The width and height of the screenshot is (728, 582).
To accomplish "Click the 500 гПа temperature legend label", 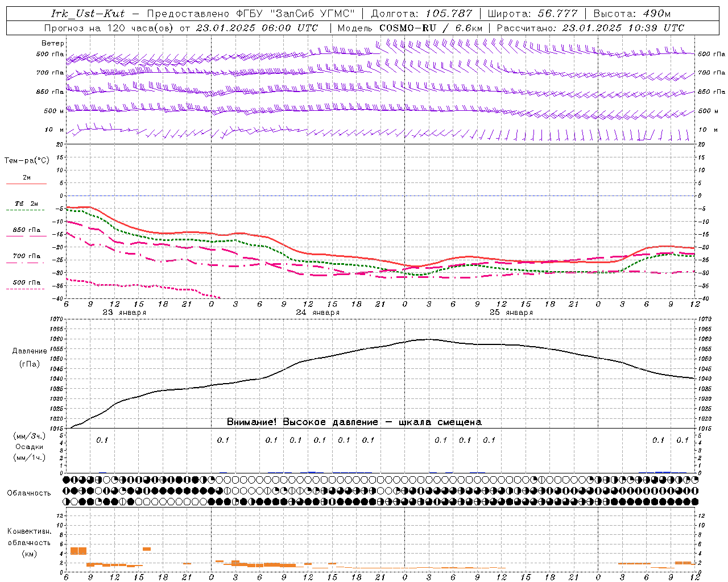I will point(27,282).
